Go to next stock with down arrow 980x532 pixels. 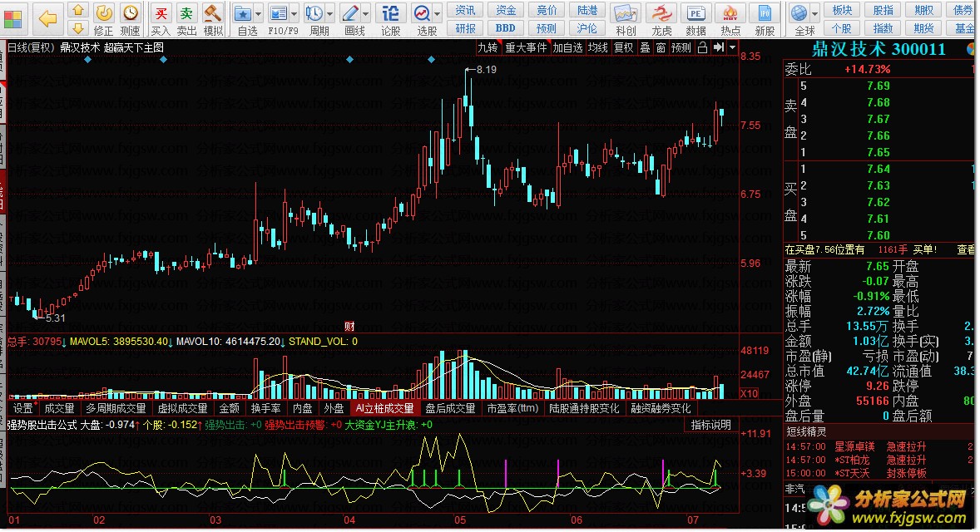coord(78,28)
